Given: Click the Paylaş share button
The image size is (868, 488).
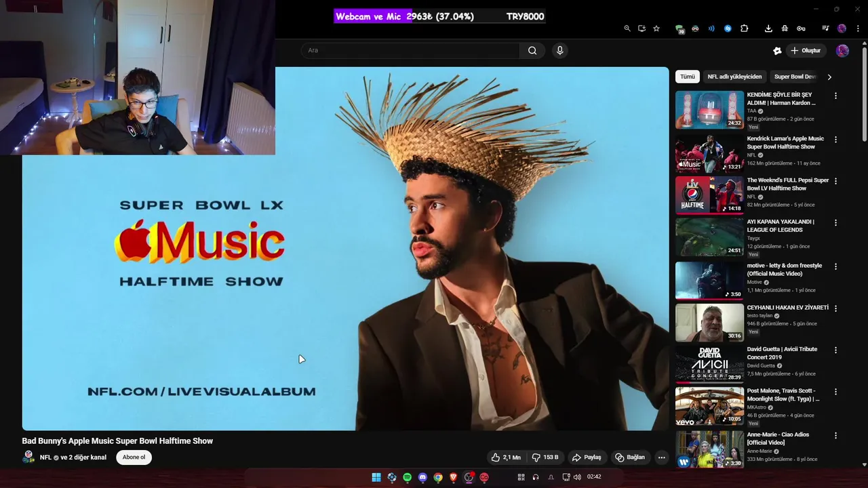Looking at the screenshot, I should [x=586, y=457].
